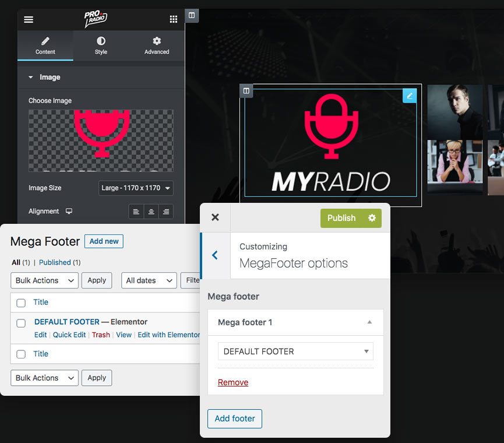Switch to the Advanced tab
This screenshot has height=443, width=504.
pos(157,45)
